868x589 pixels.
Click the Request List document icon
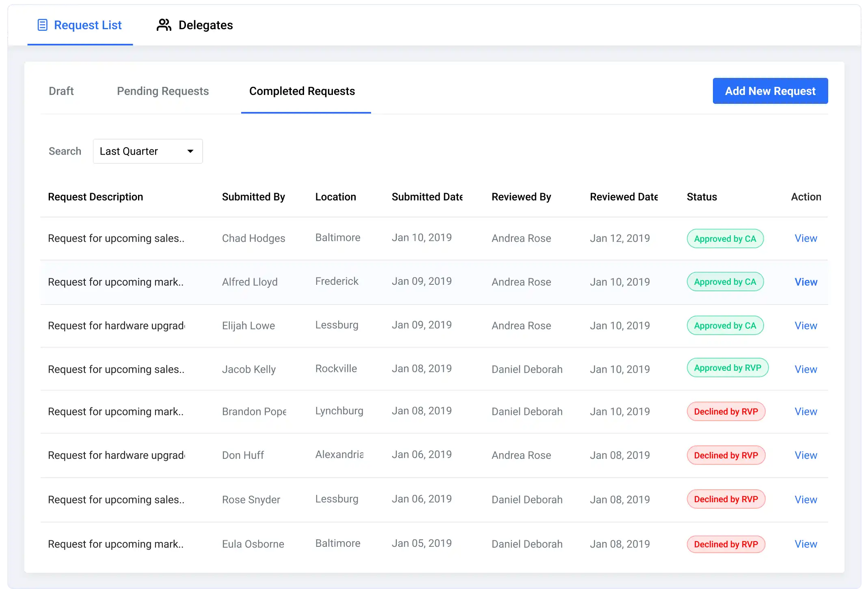click(x=43, y=25)
